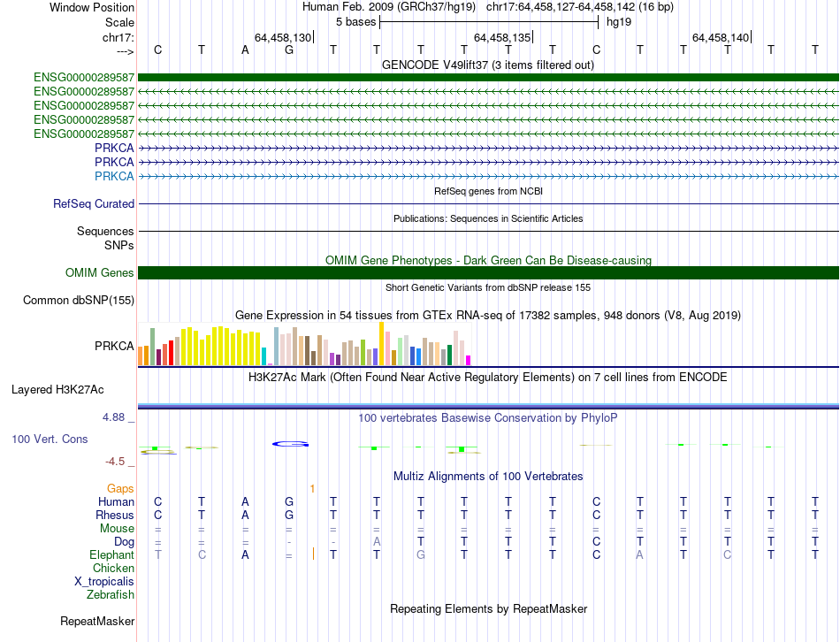Click the PRKCA label beside the GTEx chart
This screenshot has width=840, height=642.
pos(114,346)
